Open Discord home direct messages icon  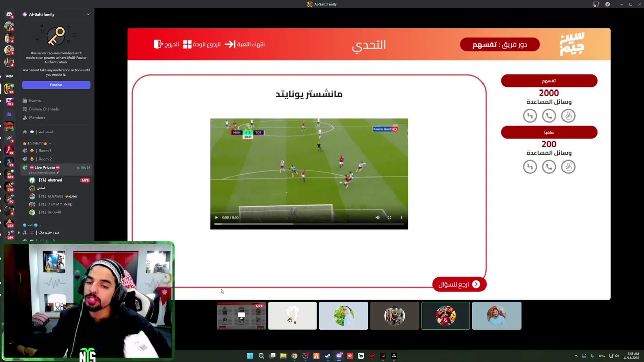pos(9,14)
